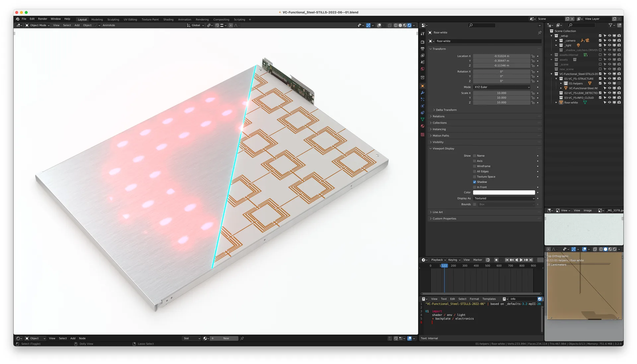Pin the floor-white properties context
This screenshot has height=364, width=637.
[539, 32]
